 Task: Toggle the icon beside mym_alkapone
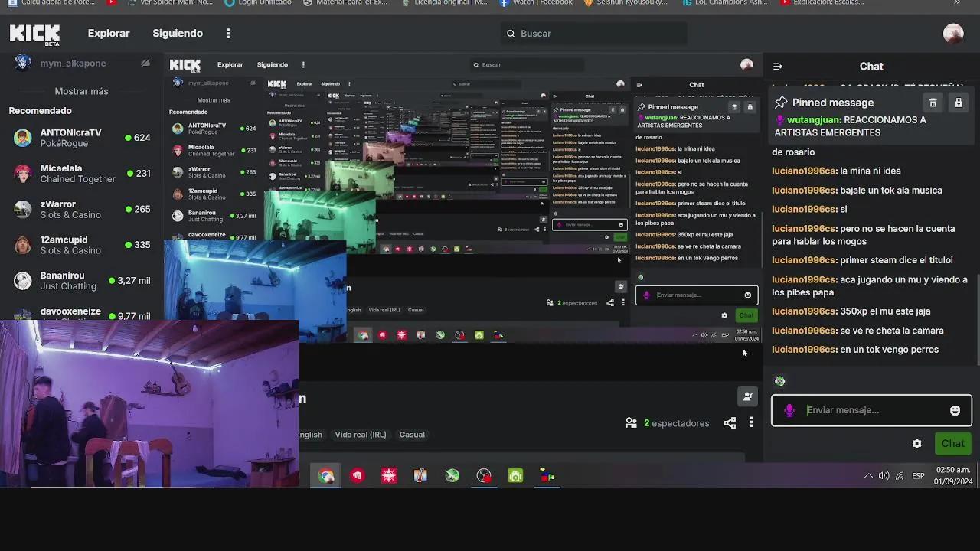tap(145, 64)
